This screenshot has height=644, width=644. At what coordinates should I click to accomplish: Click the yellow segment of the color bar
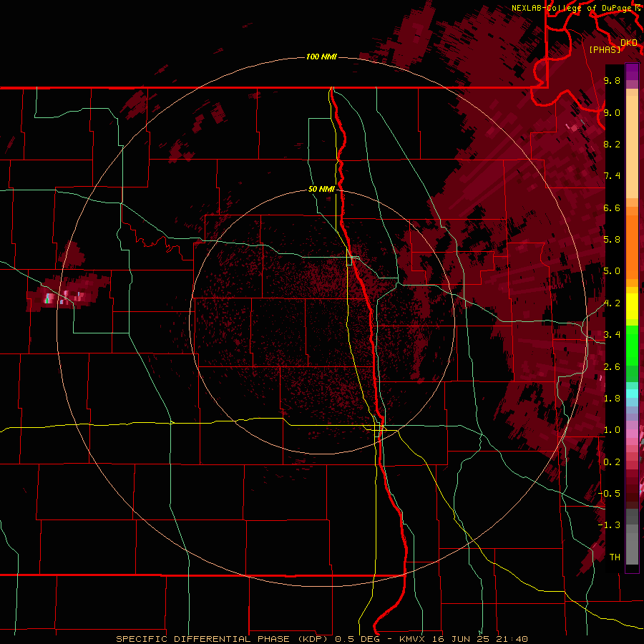632,306
